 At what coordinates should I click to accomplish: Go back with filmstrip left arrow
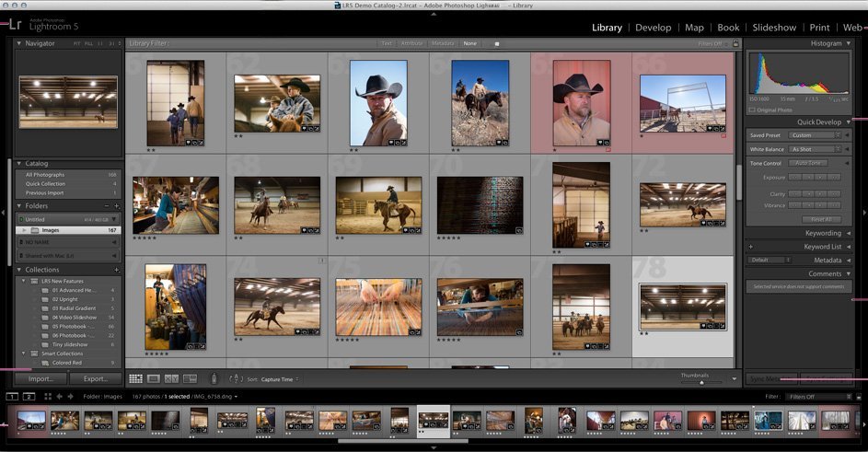(x=60, y=397)
